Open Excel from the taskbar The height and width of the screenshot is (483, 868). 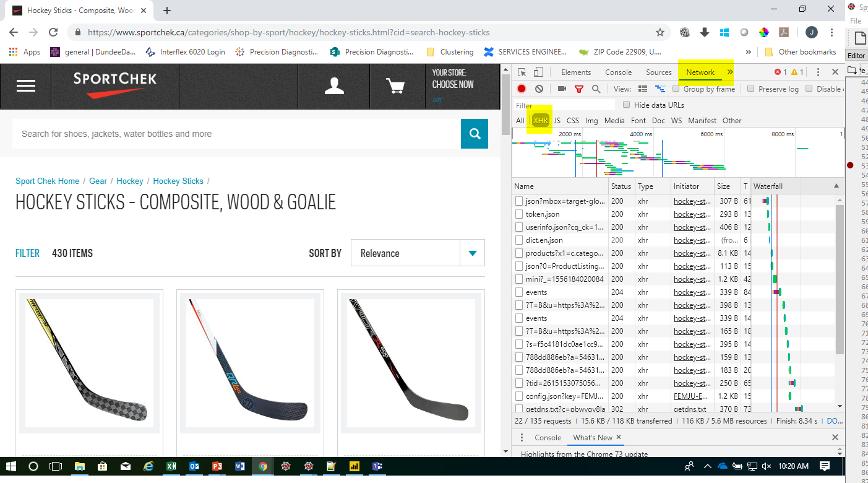click(x=172, y=466)
